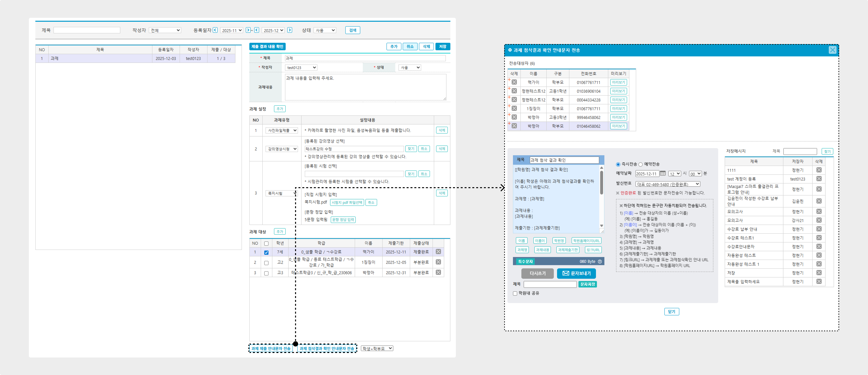This screenshot has width=868, height=375.
Task: Advance end month with right arrow
Action: [289, 30]
